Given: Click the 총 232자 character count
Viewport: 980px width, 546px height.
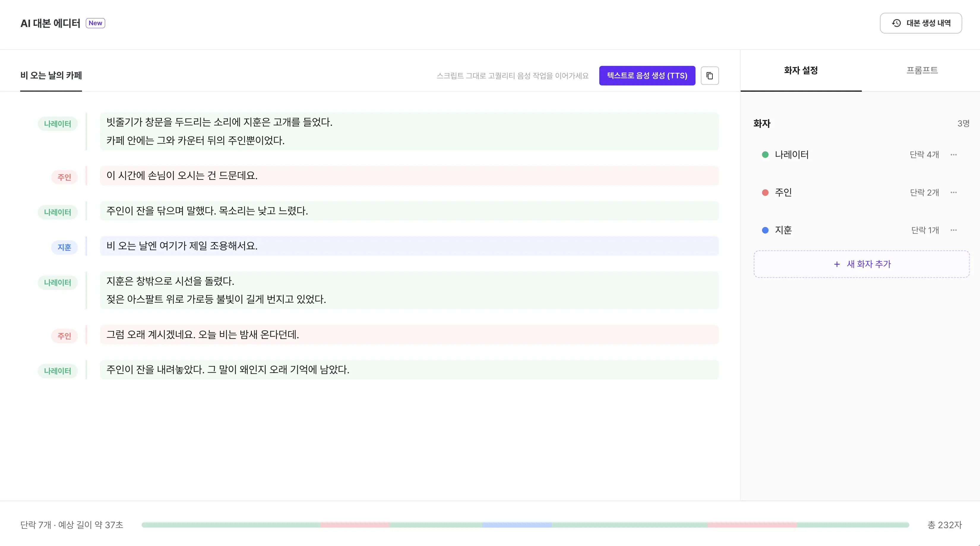Looking at the screenshot, I should pos(945,525).
